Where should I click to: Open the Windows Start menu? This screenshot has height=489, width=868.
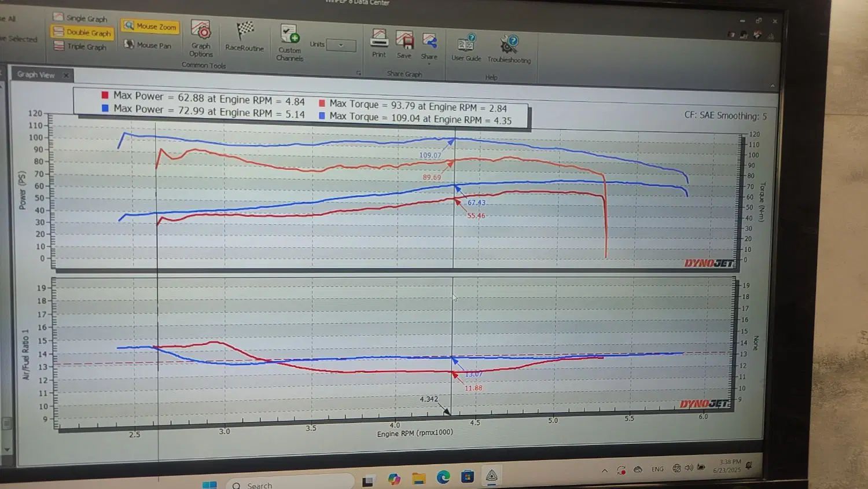click(209, 484)
